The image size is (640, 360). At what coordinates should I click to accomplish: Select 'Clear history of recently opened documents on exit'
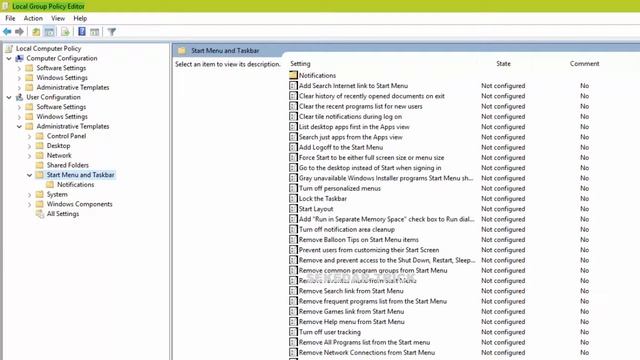coord(372,96)
